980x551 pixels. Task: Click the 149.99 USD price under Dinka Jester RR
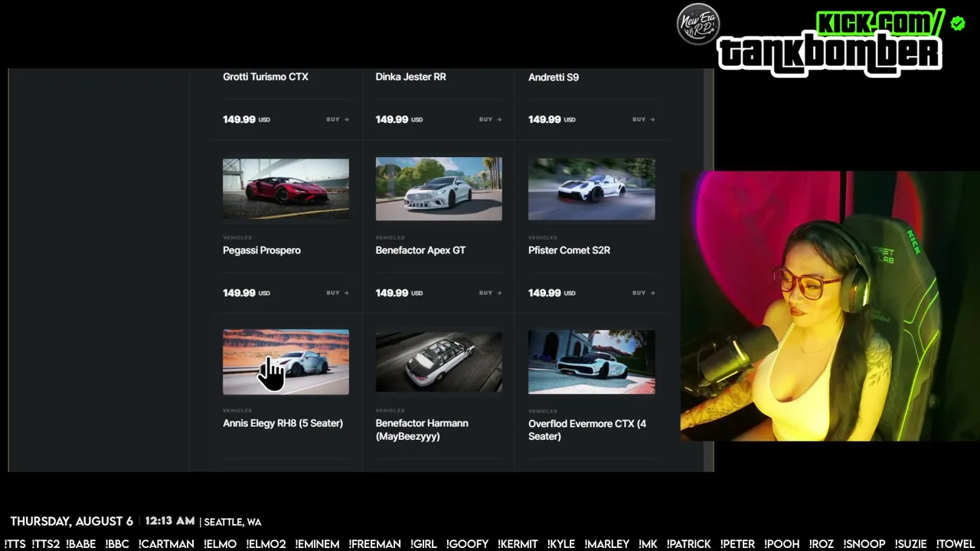tap(399, 119)
